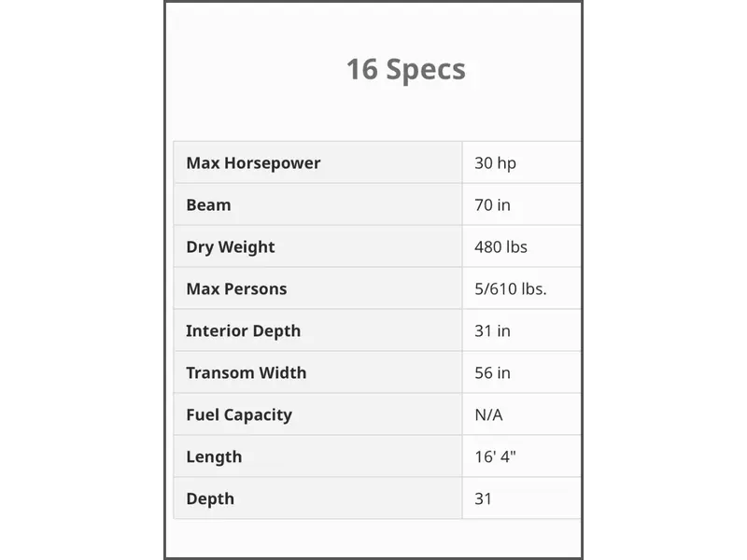Click the 31 value in Depth row
Image resolution: width=747 pixels, height=560 pixels.
click(x=483, y=499)
